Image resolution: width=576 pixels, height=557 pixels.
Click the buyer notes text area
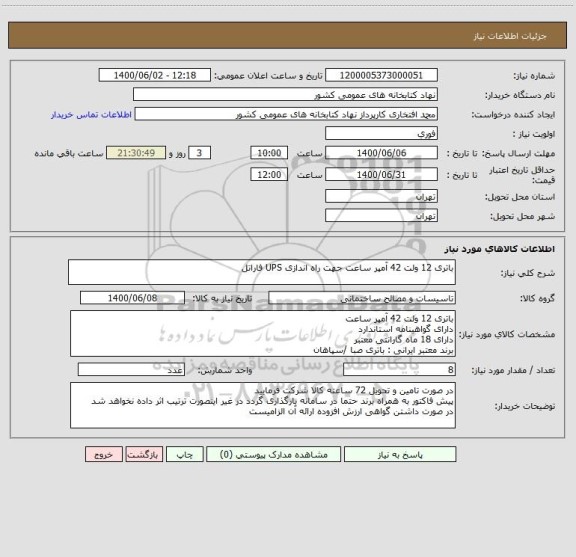click(263, 406)
